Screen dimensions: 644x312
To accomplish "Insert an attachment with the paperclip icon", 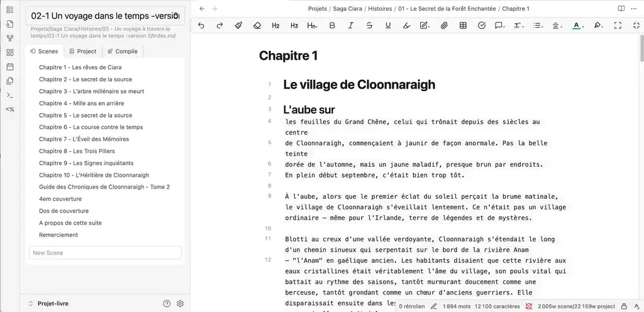I will tap(443, 26).
